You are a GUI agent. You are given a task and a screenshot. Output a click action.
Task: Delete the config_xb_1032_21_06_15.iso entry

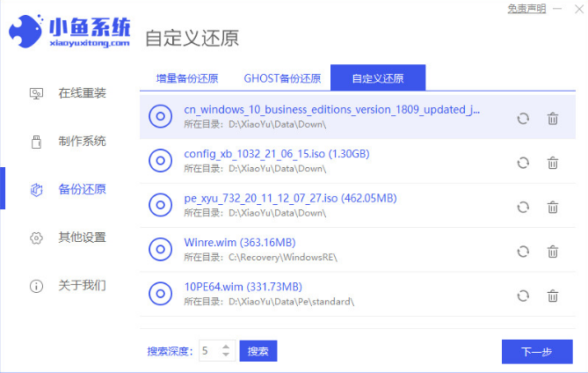point(553,163)
